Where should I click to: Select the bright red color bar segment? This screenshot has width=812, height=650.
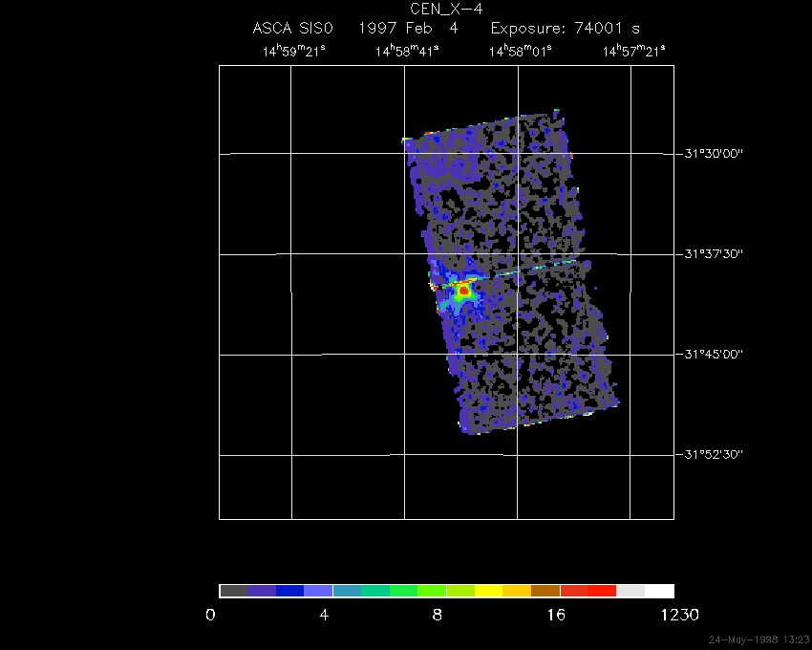[x=602, y=591]
